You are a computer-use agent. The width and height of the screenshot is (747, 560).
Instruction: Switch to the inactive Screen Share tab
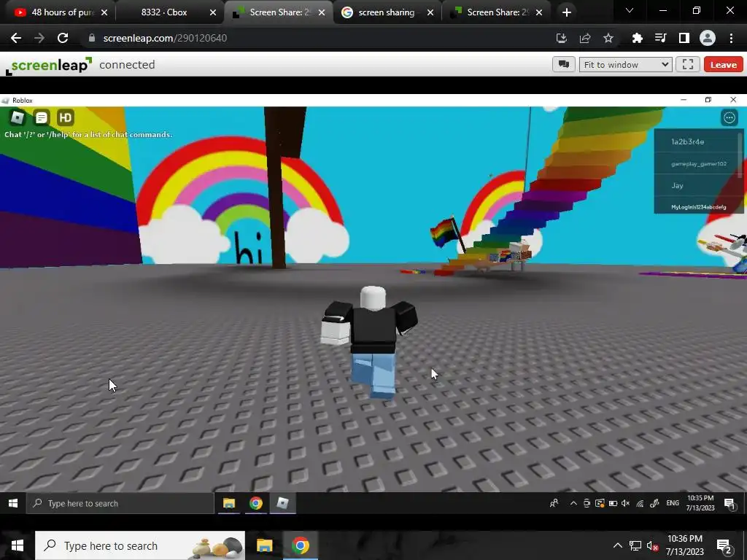click(x=495, y=12)
